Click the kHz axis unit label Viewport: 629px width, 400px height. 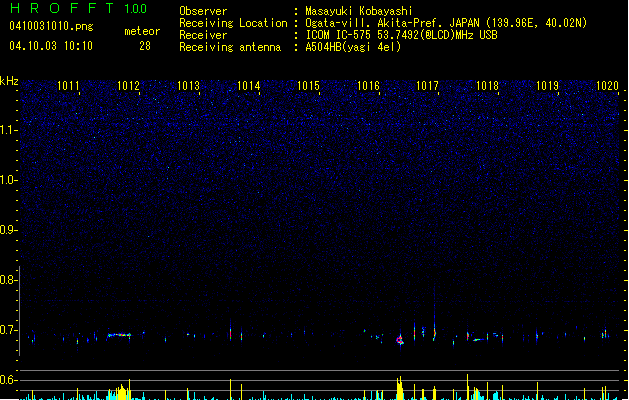pos(9,81)
